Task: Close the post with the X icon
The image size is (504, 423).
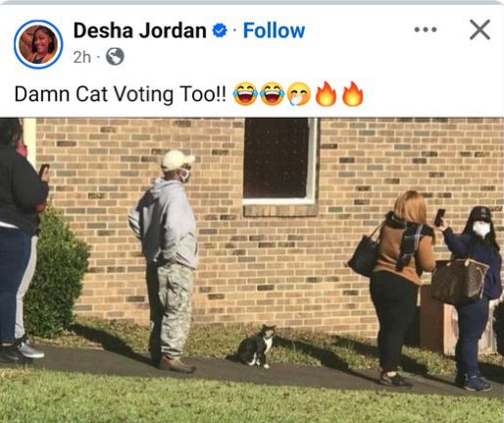Action: 479,29
